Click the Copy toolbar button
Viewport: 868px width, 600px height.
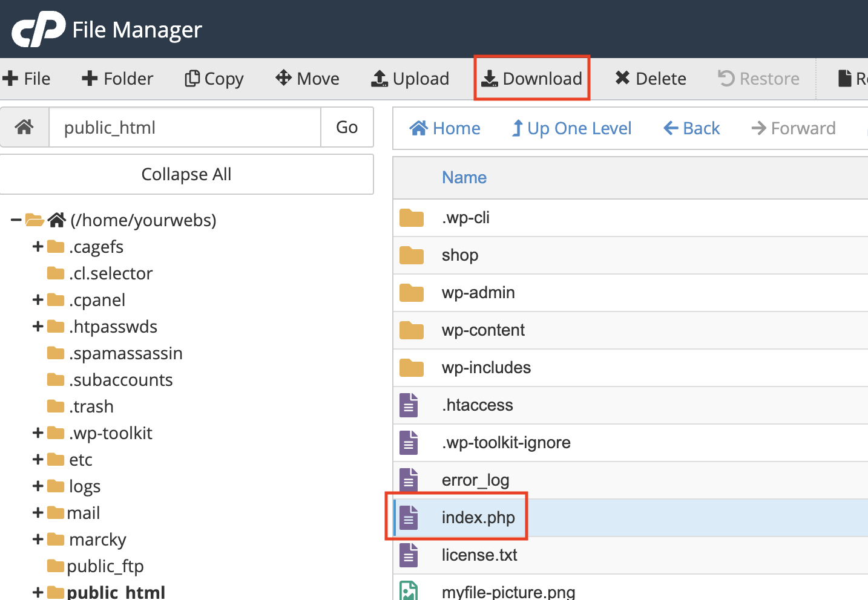coord(214,79)
